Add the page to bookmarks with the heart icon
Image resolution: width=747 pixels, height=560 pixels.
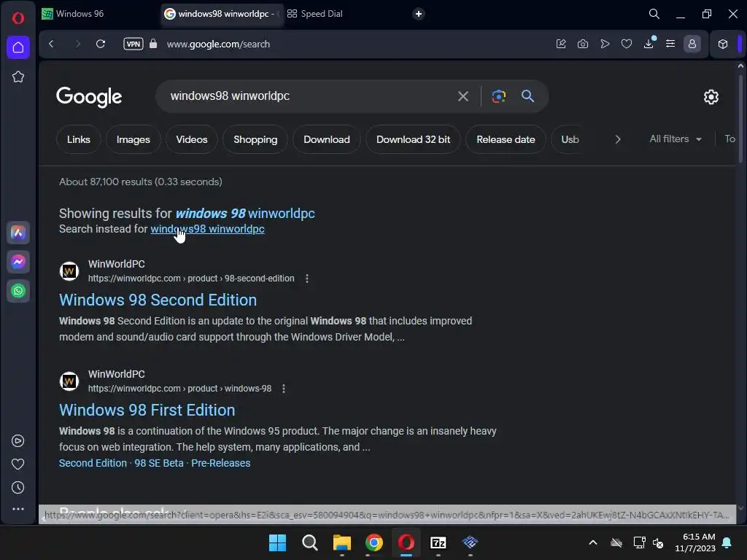[627, 44]
